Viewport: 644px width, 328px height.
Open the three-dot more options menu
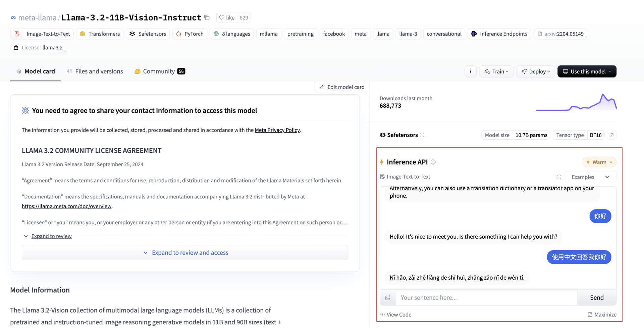click(x=471, y=71)
